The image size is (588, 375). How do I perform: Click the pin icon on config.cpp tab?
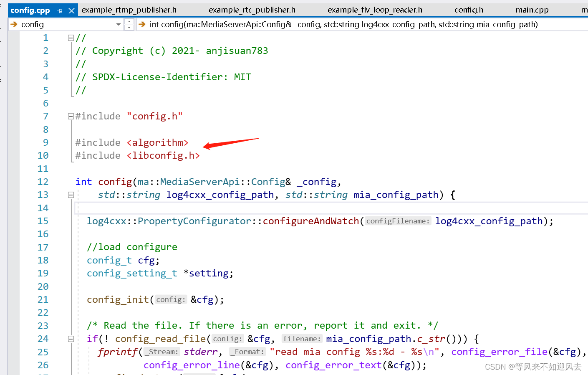pos(59,10)
